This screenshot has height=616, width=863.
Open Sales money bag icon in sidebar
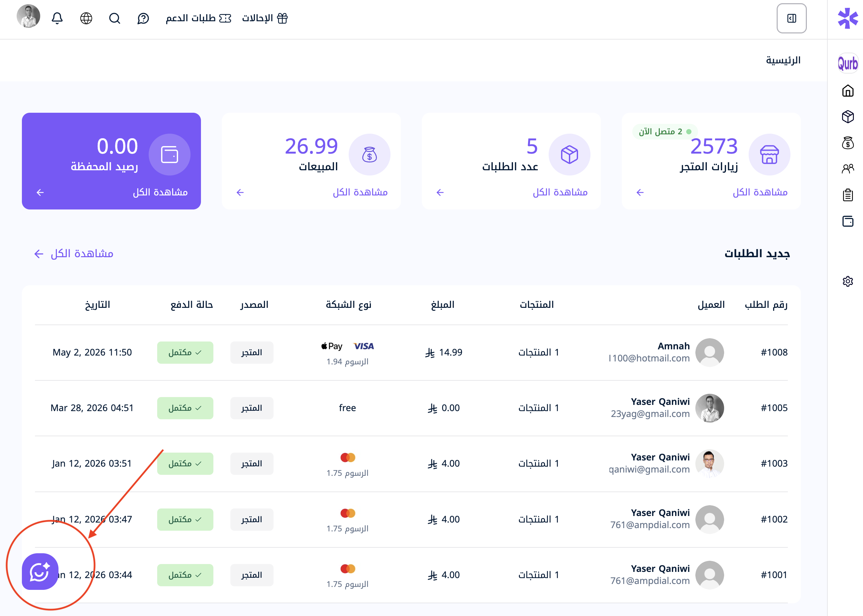click(848, 143)
